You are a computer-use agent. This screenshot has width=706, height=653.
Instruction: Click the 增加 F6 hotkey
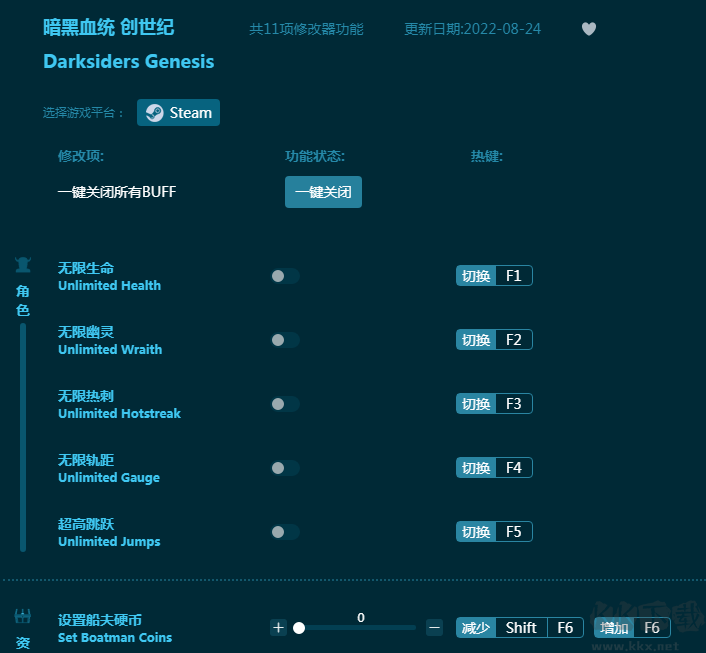tap(632, 628)
